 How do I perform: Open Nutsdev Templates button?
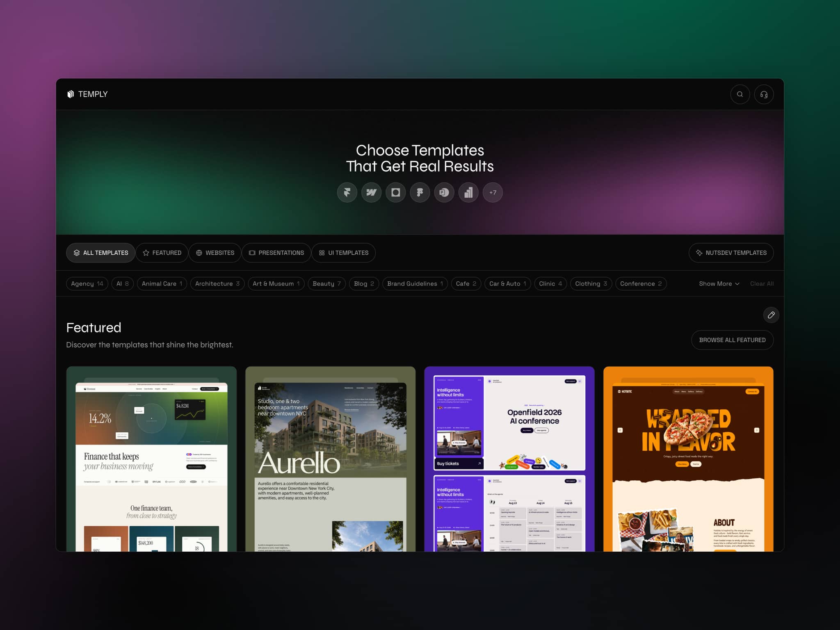pos(731,253)
